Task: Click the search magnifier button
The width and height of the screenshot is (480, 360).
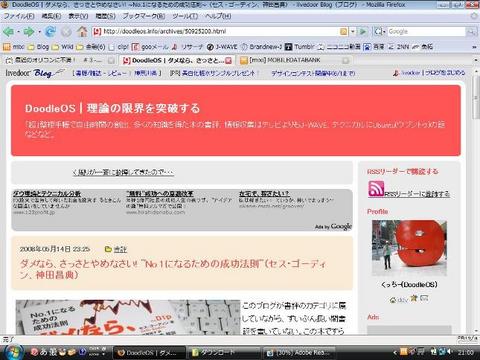Action: coord(471,32)
